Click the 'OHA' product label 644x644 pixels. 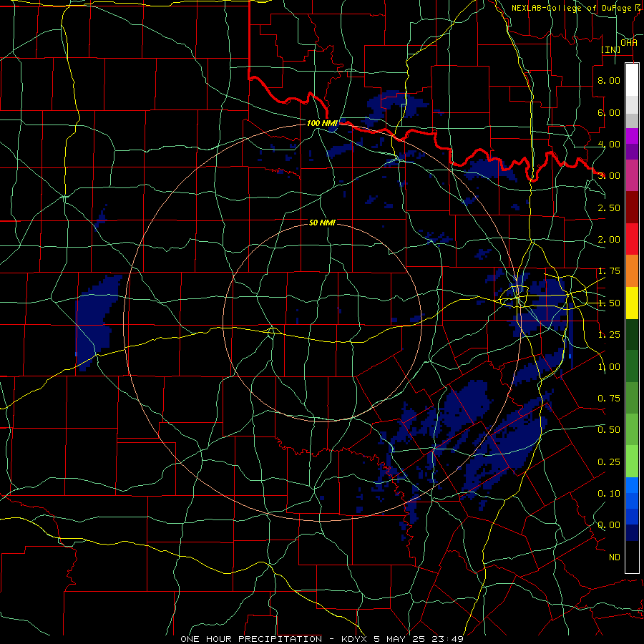click(629, 42)
